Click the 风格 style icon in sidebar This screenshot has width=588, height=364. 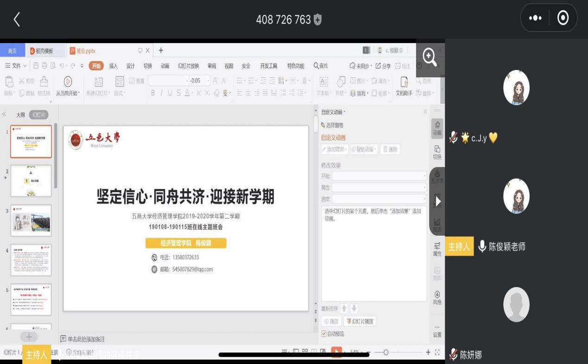[437, 297]
